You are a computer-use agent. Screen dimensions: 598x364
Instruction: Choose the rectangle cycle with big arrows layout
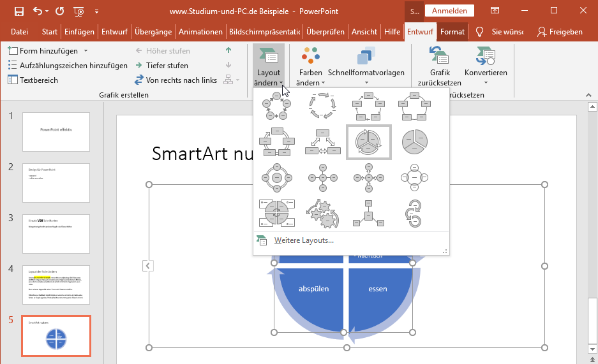click(x=277, y=142)
